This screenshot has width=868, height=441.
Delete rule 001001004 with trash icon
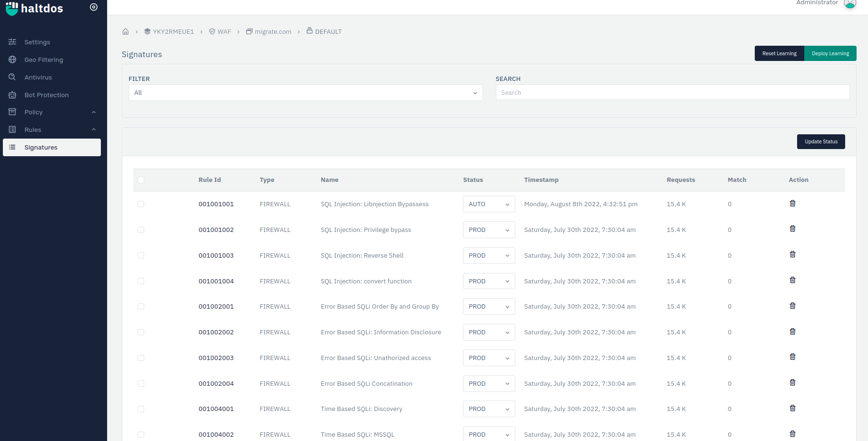pos(792,280)
